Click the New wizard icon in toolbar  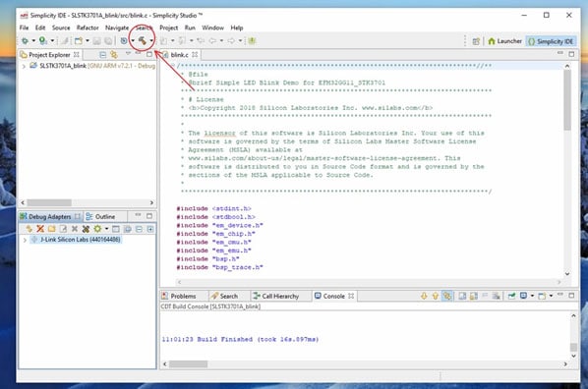pyautogui.click(x=79, y=40)
